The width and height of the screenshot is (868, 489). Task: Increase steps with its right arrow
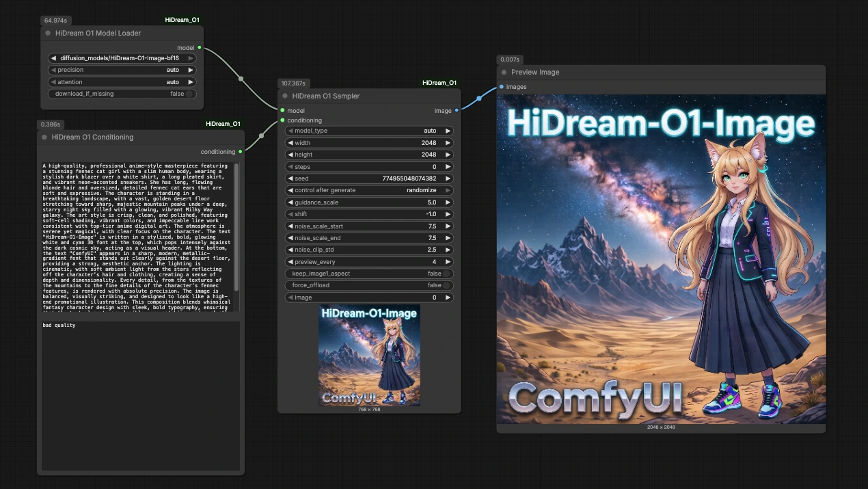tap(448, 167)
